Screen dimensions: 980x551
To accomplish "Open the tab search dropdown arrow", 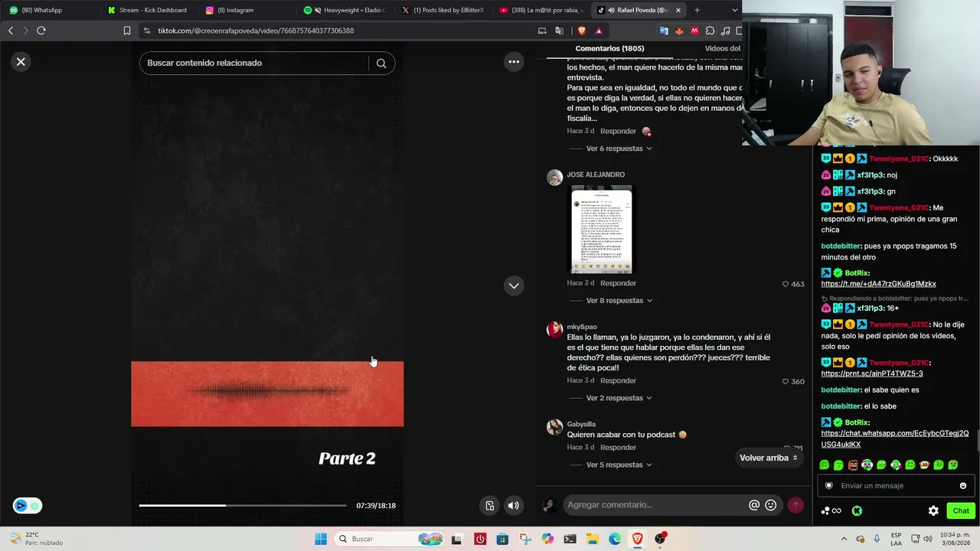I will (x=735, y=10).
